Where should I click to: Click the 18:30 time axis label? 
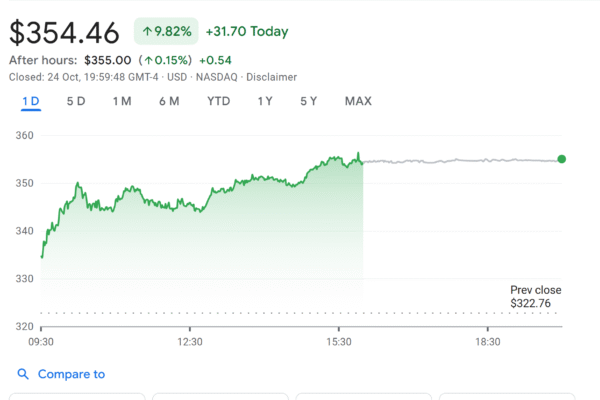487,341
